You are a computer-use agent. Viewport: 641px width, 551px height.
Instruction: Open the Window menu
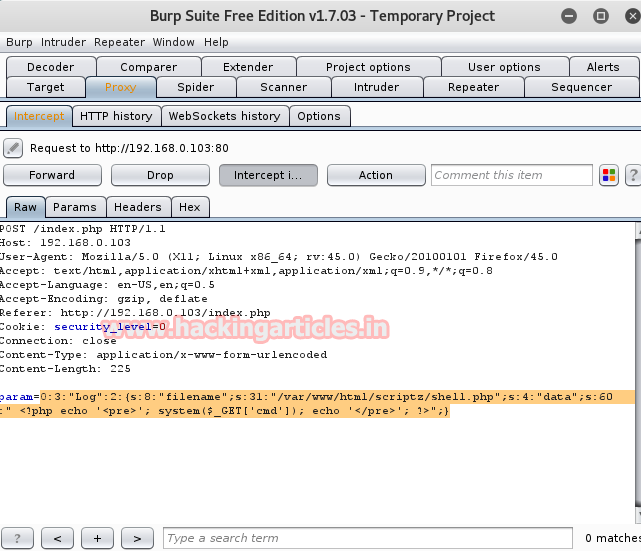pos(174,42)
